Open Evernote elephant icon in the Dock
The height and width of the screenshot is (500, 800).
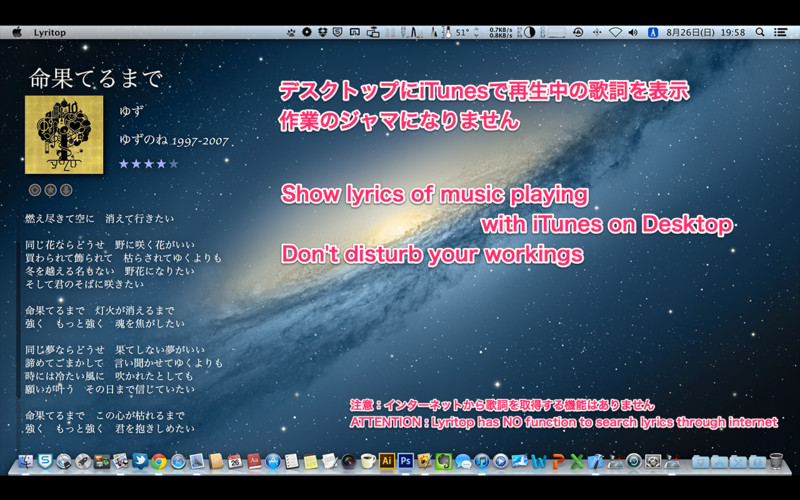(443, 461)
